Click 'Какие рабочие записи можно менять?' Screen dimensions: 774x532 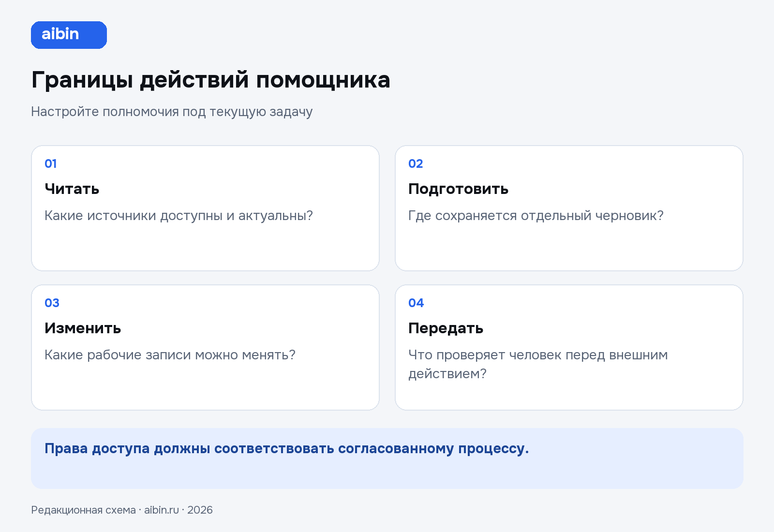pos(170,355)
